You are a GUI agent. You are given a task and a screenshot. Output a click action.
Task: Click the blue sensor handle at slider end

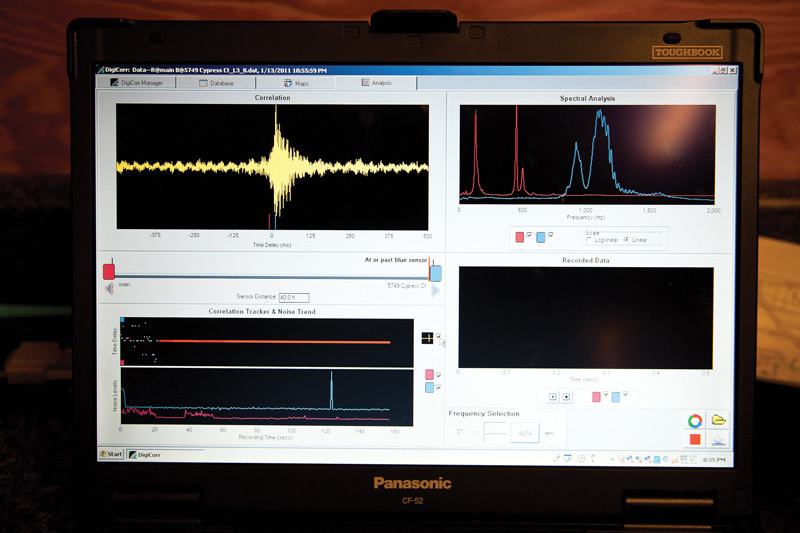435,271
